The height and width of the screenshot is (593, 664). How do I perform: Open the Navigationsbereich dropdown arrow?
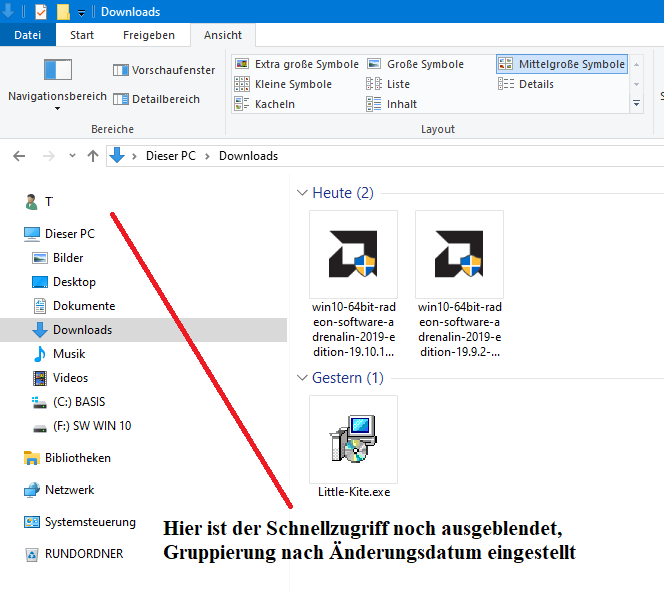[57, 109]
